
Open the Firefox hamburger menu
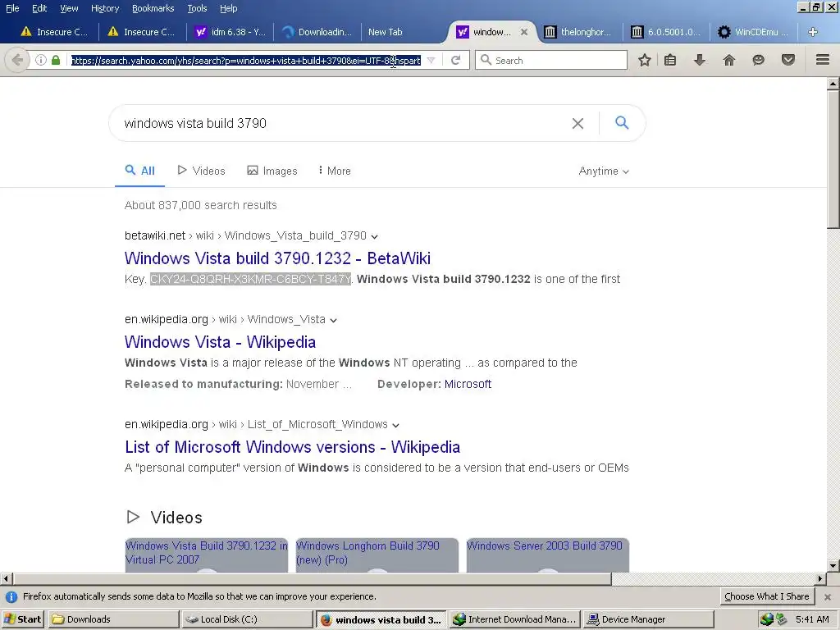click(x=823, y=60)
